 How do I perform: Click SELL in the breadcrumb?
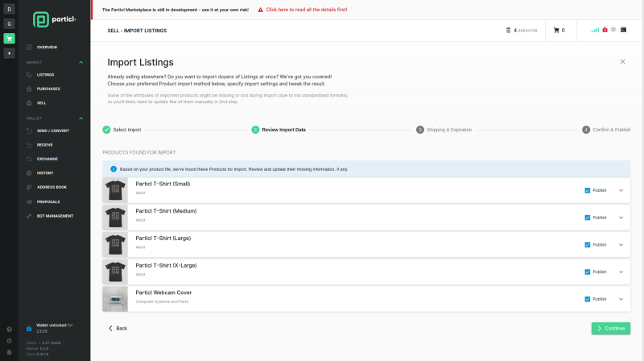coord(113,31)
